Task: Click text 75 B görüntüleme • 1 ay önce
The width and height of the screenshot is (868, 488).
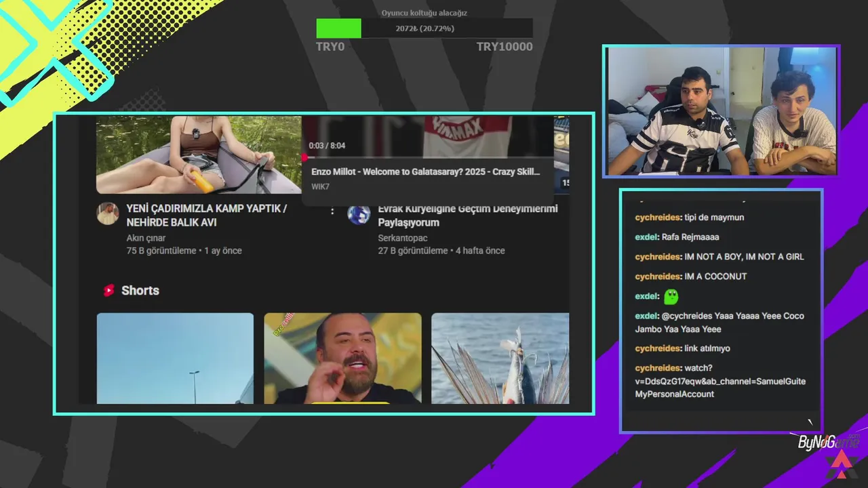Action: tap(184, 251)
